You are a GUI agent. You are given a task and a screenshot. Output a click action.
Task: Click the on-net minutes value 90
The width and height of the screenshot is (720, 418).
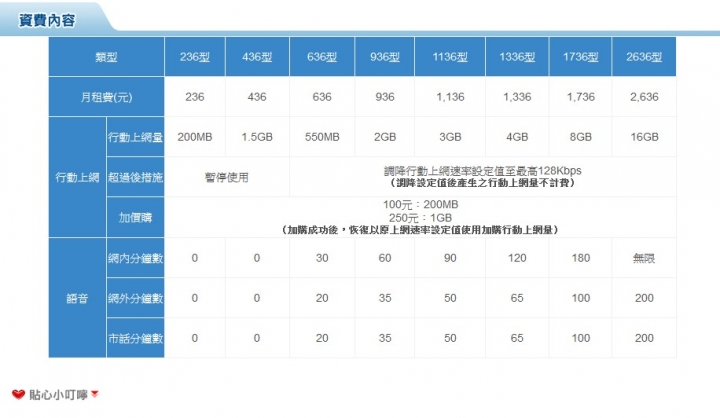[450, 258]
